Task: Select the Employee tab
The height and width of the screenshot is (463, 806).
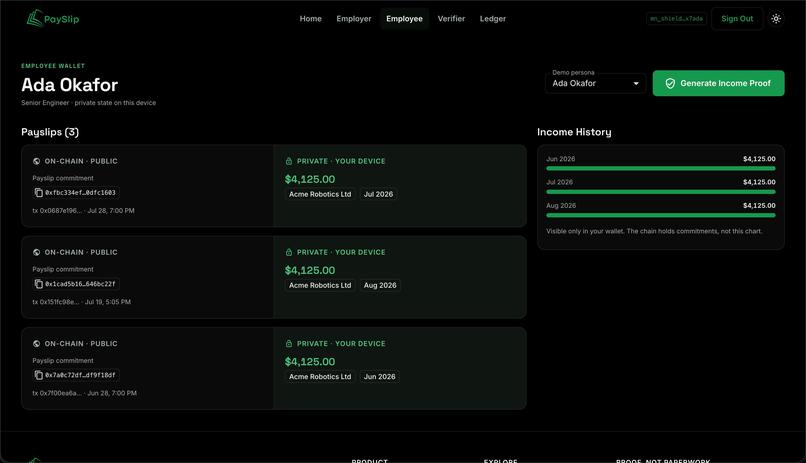Action: click(405, 18)
